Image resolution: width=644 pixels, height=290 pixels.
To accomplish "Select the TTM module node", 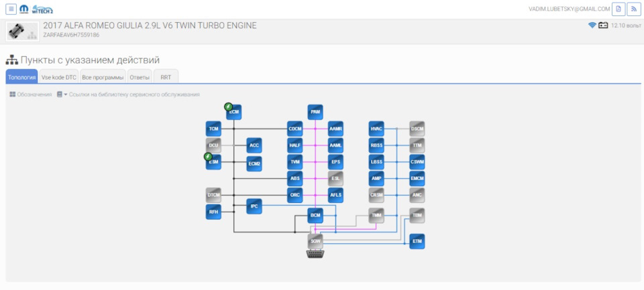I will [417, 145].
